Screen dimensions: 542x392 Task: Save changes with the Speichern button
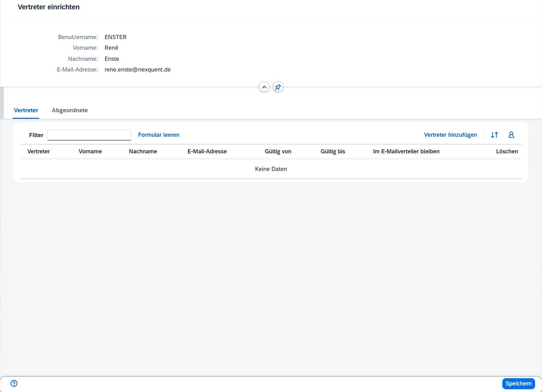[x=518, y=383]
